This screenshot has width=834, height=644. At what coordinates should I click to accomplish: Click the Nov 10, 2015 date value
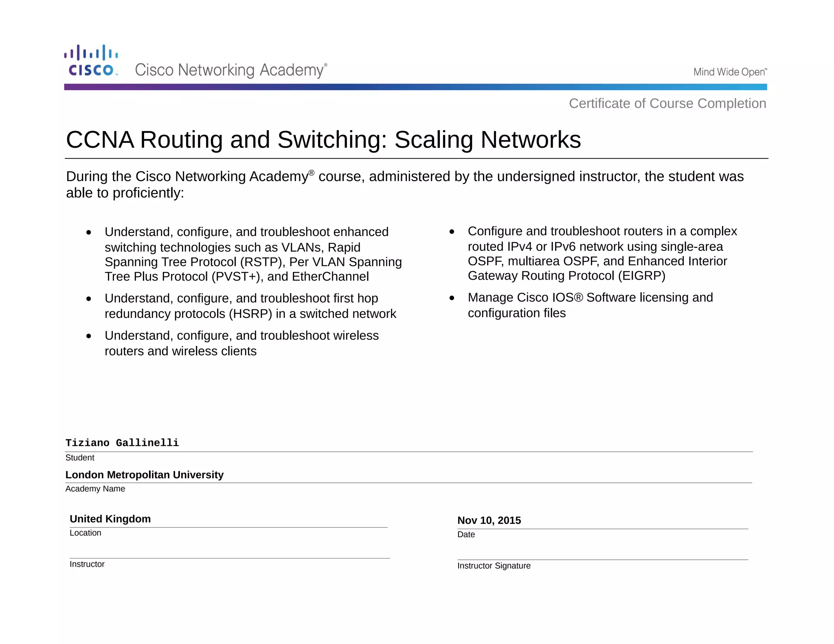coord(489,520)
